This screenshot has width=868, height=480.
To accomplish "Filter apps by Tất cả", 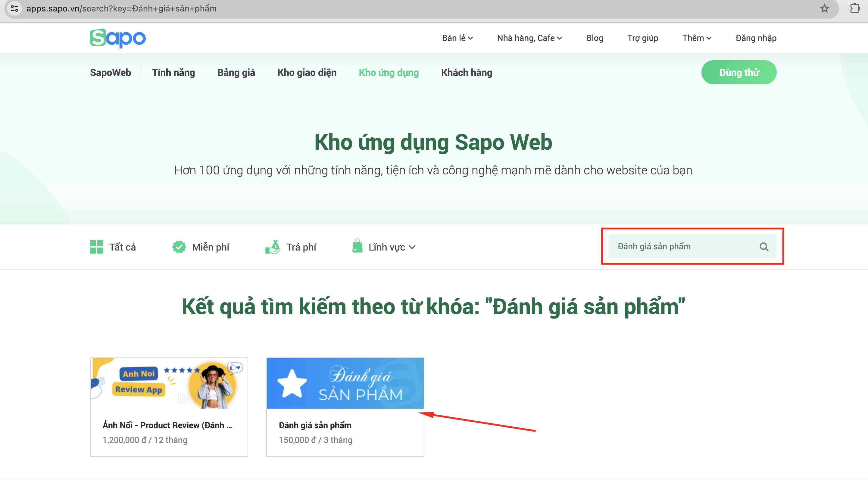I will pyautogui.click(x=122, y=247).
